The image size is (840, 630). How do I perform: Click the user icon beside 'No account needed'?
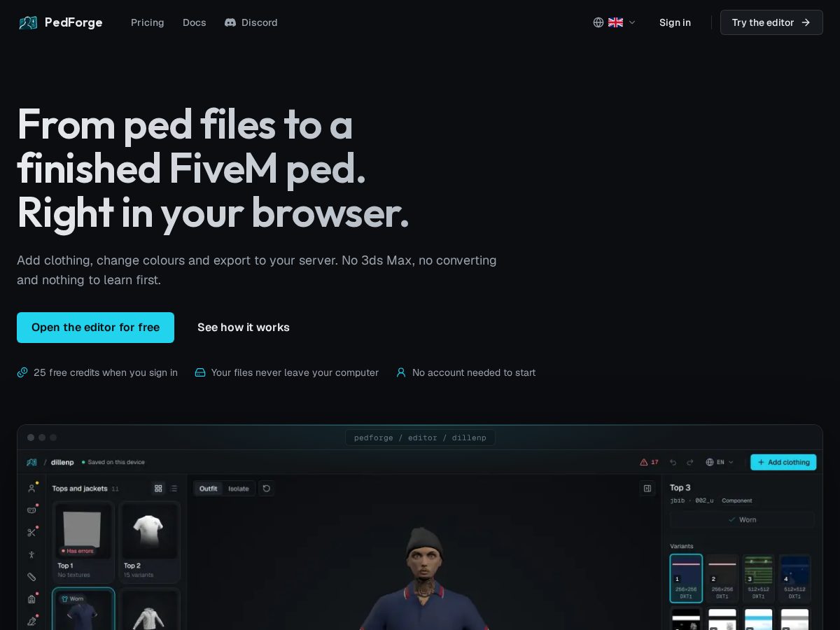pyautogui.click(x=401, y=372)
